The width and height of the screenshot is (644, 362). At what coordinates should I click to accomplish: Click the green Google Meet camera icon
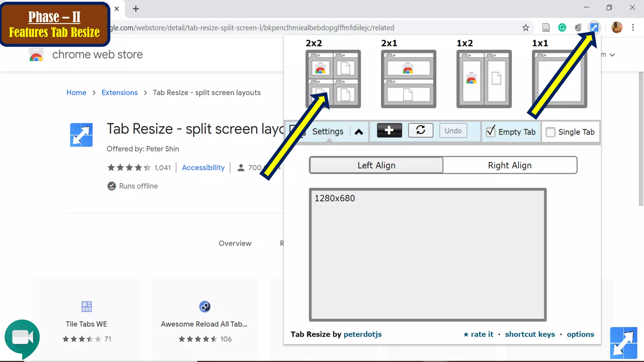(22, 338)
